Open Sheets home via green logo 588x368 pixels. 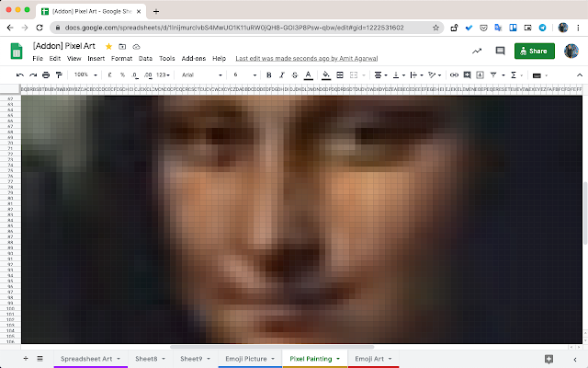(x=17, y=52)
